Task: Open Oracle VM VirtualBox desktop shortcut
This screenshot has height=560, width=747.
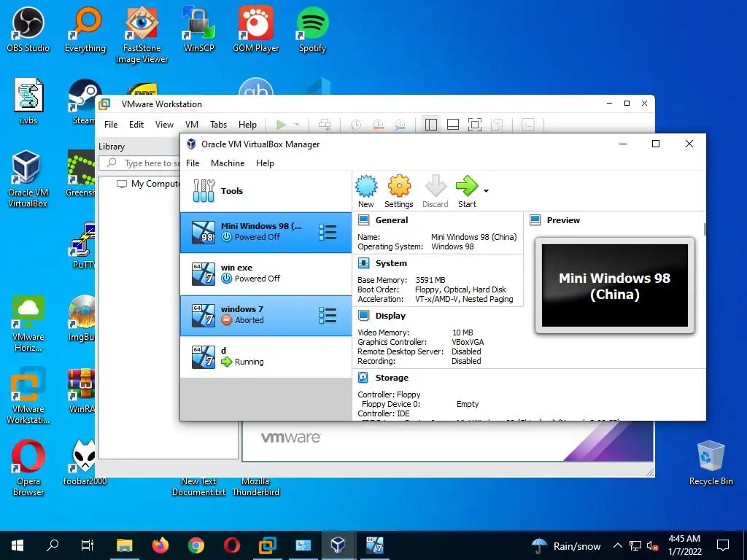Action: (28, 179)
